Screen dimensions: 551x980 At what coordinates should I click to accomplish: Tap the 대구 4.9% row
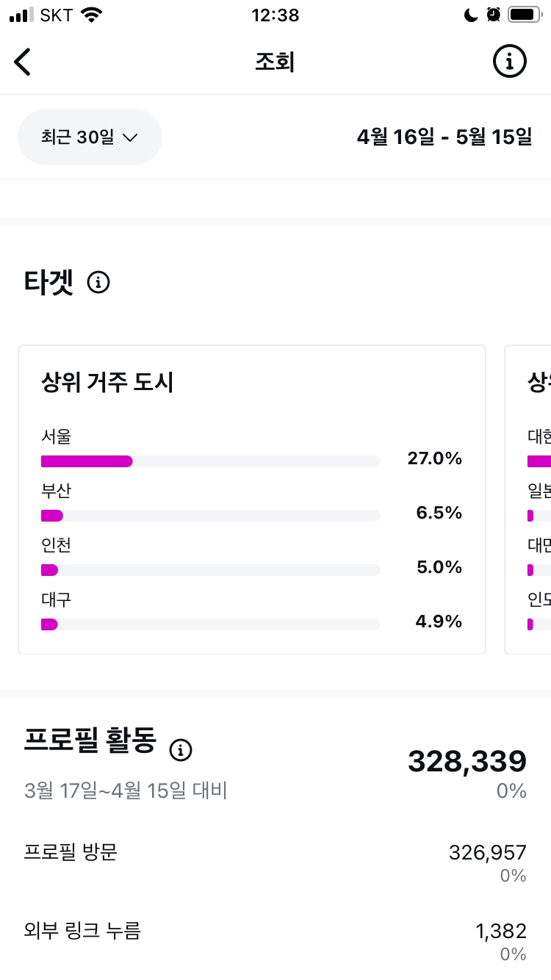[251, 612]
